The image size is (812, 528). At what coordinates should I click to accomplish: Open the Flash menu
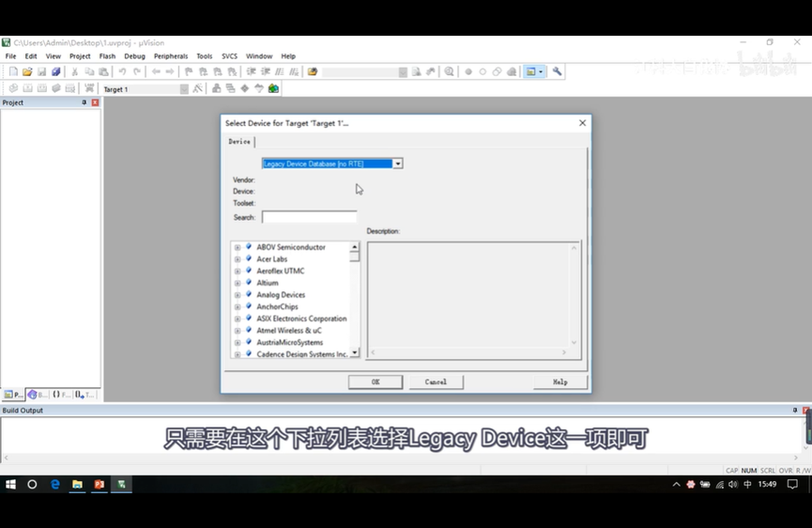coord(107,56)
